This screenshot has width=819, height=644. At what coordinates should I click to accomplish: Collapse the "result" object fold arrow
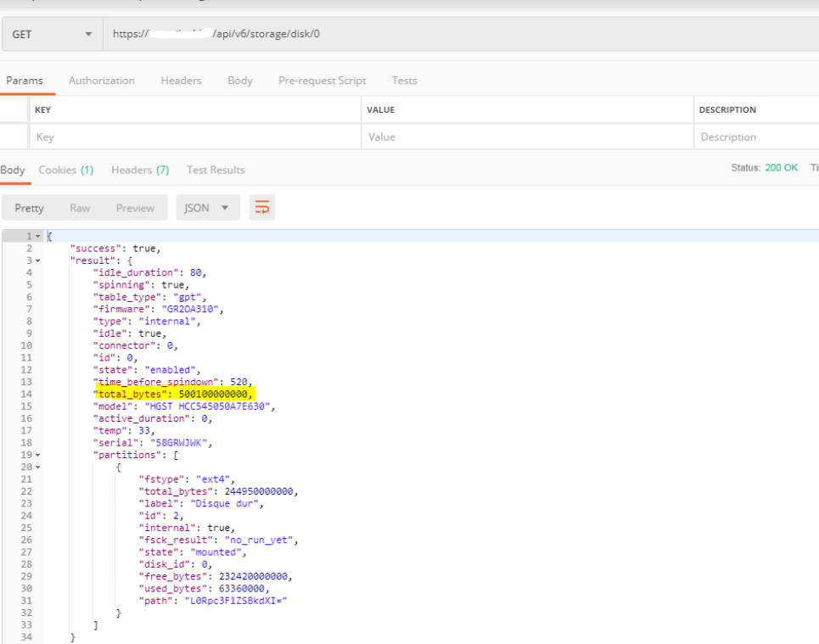[x=38, y=260]
